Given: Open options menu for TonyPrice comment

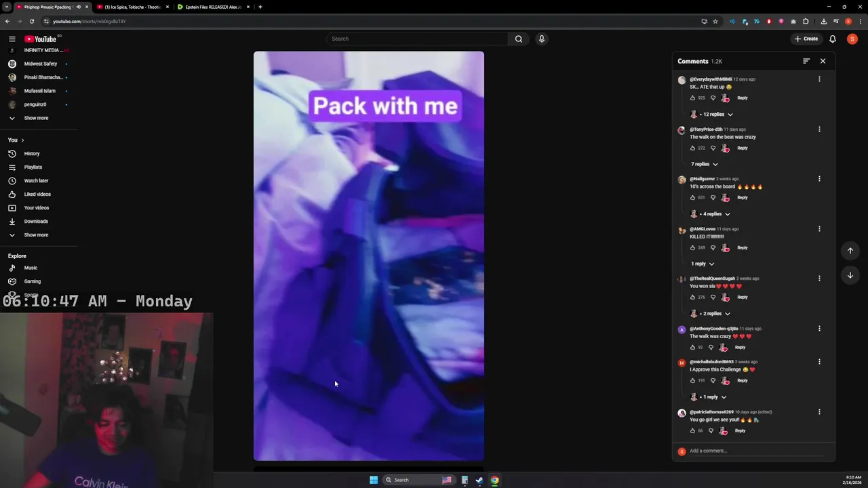Looking at the screenshot, I should [x=819, y=129].
